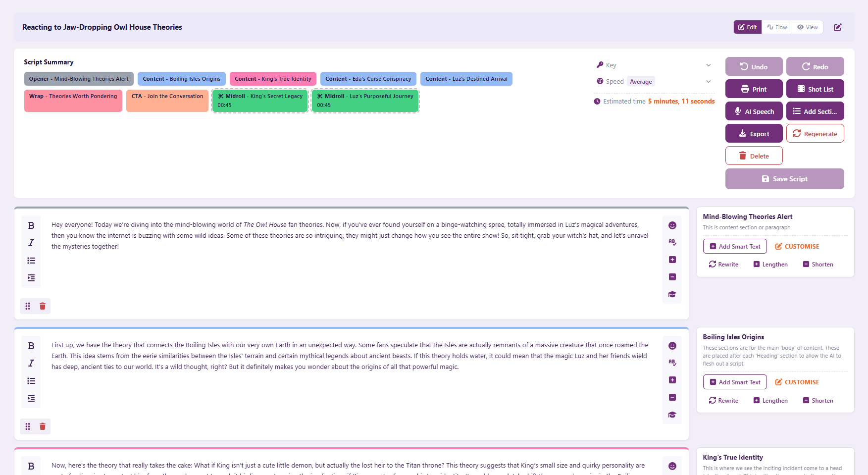Screen dimensions: 868x475
Task: Select Content - Eda's Curse Conspiracy chip
Action: click(x=368, y=79)
